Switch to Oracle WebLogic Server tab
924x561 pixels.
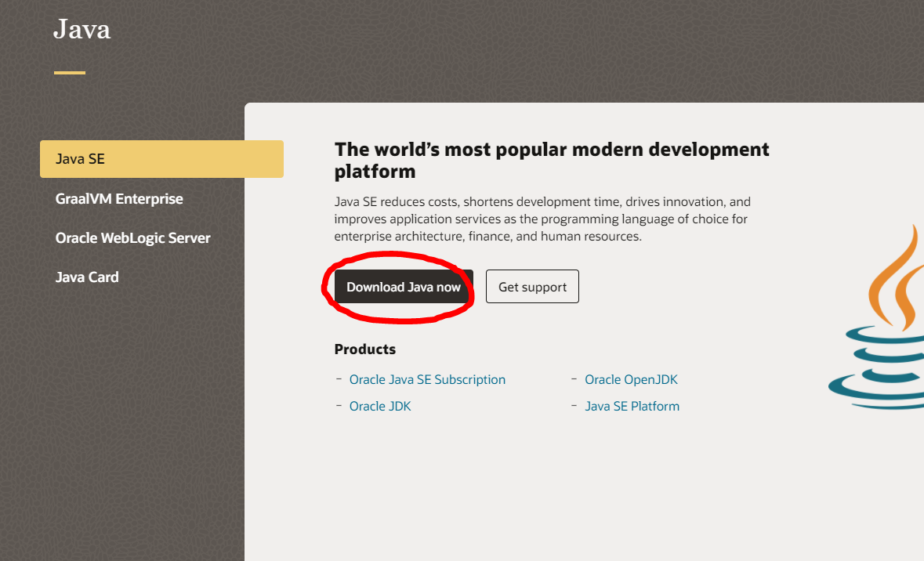[x=132, y=238]
